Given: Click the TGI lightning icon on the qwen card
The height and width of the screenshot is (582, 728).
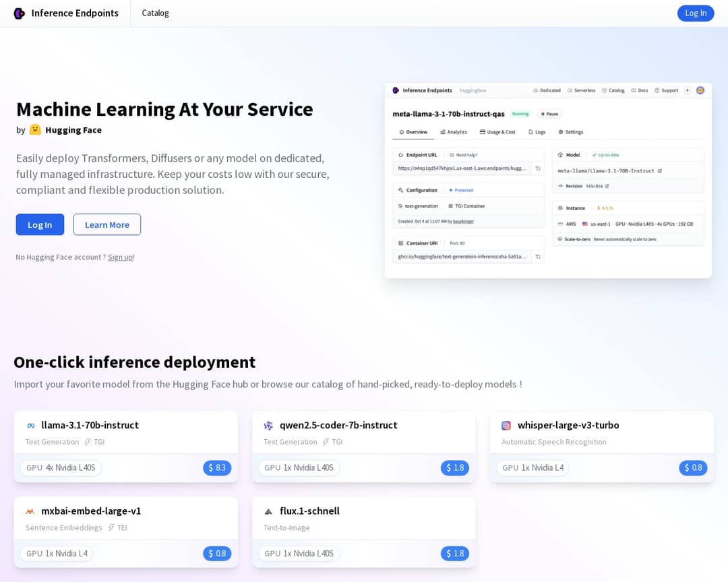Looking at the screenshot, I should tap(326, 442).
